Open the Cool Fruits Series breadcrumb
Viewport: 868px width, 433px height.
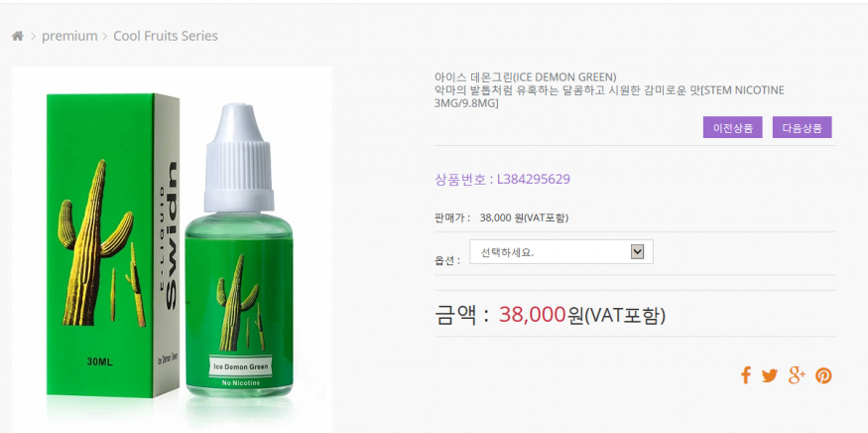click(x=166, y=36)
